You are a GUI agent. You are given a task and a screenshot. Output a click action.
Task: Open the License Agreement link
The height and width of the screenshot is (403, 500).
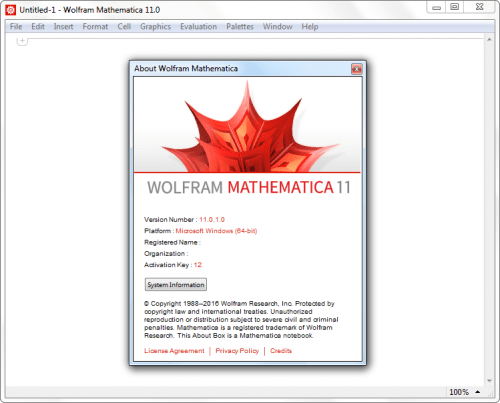pos(174,351)
